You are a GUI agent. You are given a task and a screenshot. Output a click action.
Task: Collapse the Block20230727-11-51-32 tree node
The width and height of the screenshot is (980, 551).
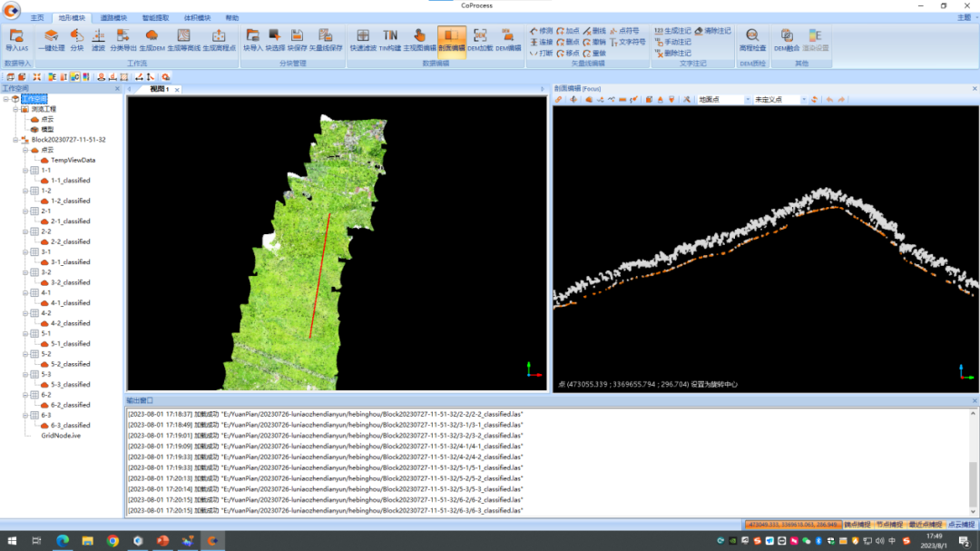15,140
